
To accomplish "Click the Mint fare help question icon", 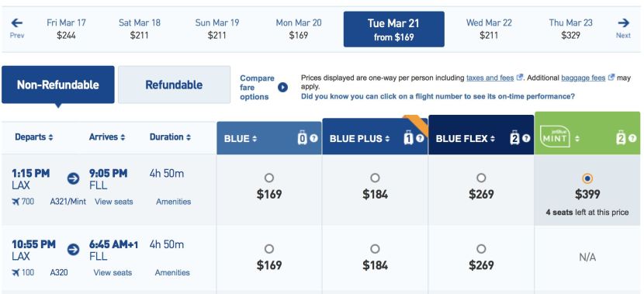I will click(632, 139).
